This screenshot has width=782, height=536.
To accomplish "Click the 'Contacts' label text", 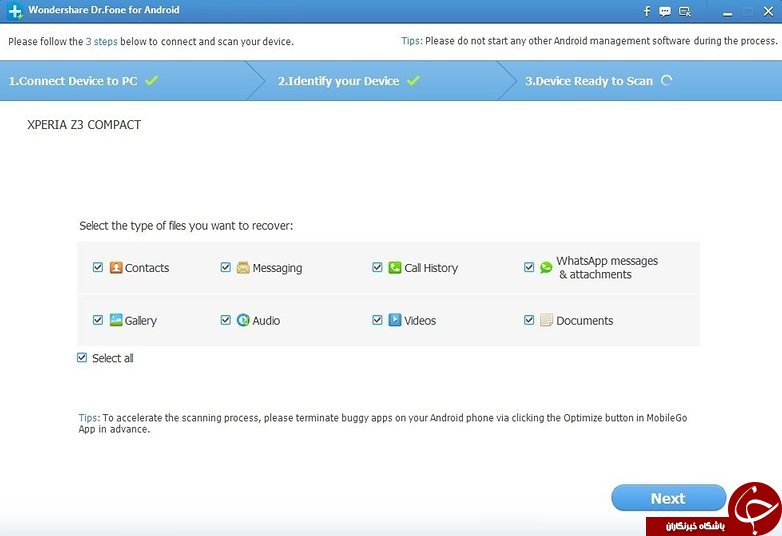I will coord(147,268).
